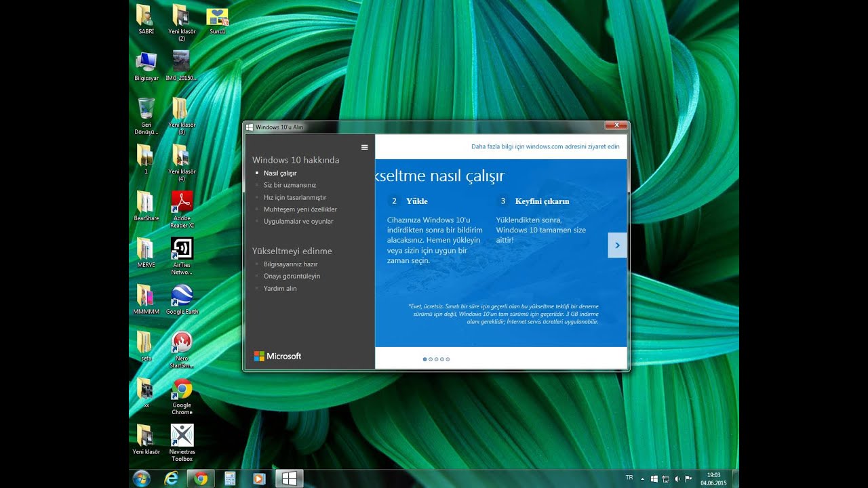Viewport: 868px width, 488px height.
Task: Select 'Bilgisayarınız hazır' item
Action: point(290,264)
